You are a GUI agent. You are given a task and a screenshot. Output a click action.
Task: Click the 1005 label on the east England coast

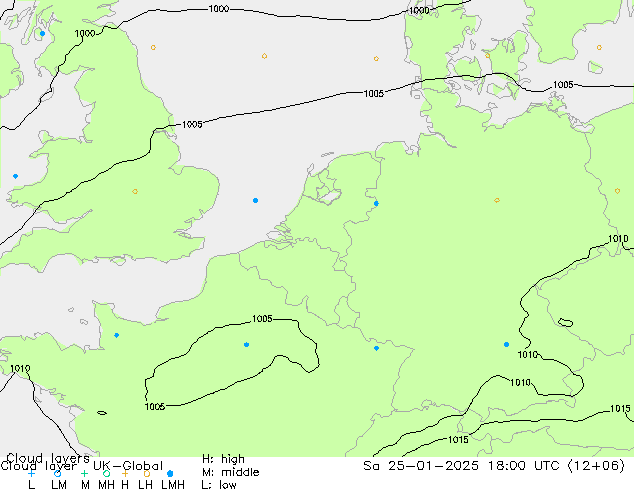(x=192, y=124)
